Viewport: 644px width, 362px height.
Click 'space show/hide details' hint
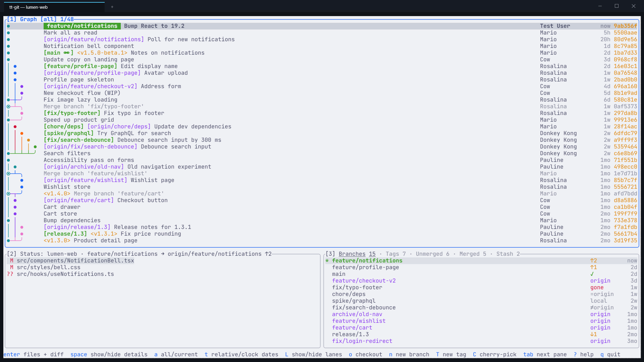pyautogui.click(x=109, y=354)
